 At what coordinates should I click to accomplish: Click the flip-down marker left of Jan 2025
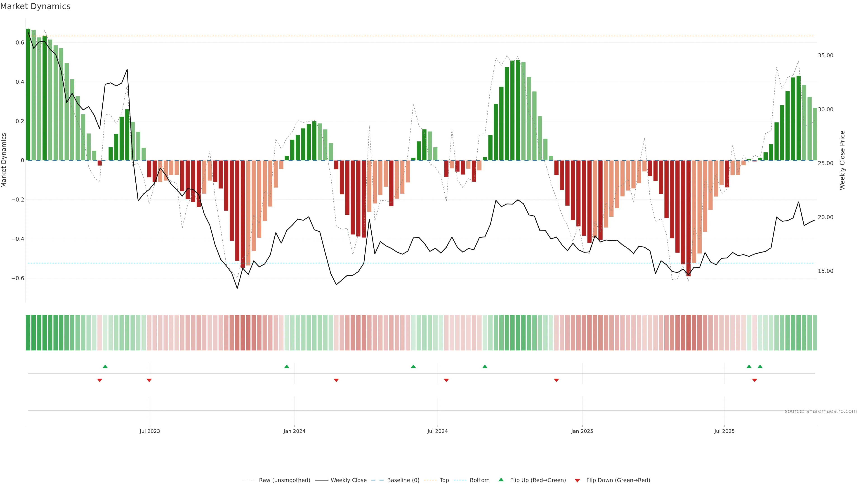pyautogui.click(x=556, y=380)
